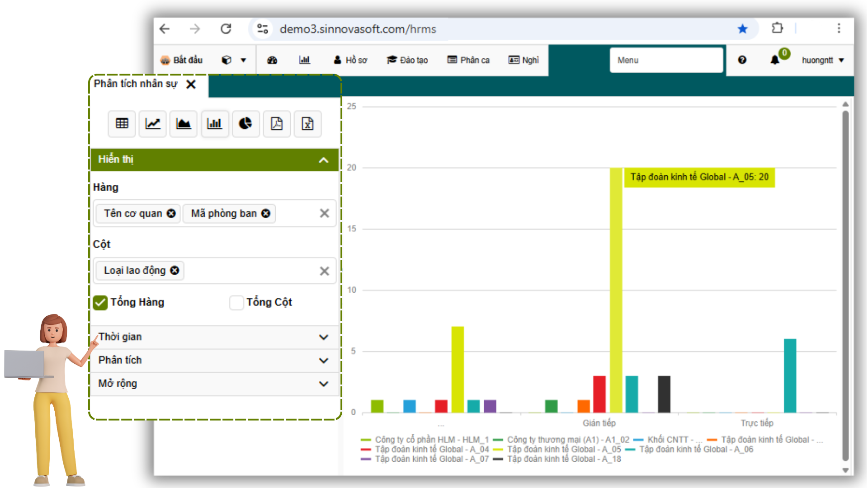
Task: Toggle legend Tập đoàn kinh tế Global - A_06
Action: (x=689, y=449)
